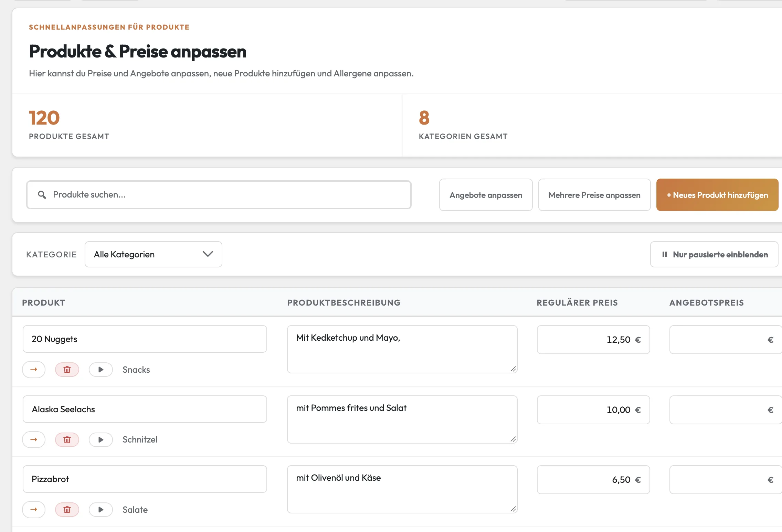Click the play icon in Alaska Seelachs row
The height and width of the screenshot is (532, 782).
click(x=101, y=439)
